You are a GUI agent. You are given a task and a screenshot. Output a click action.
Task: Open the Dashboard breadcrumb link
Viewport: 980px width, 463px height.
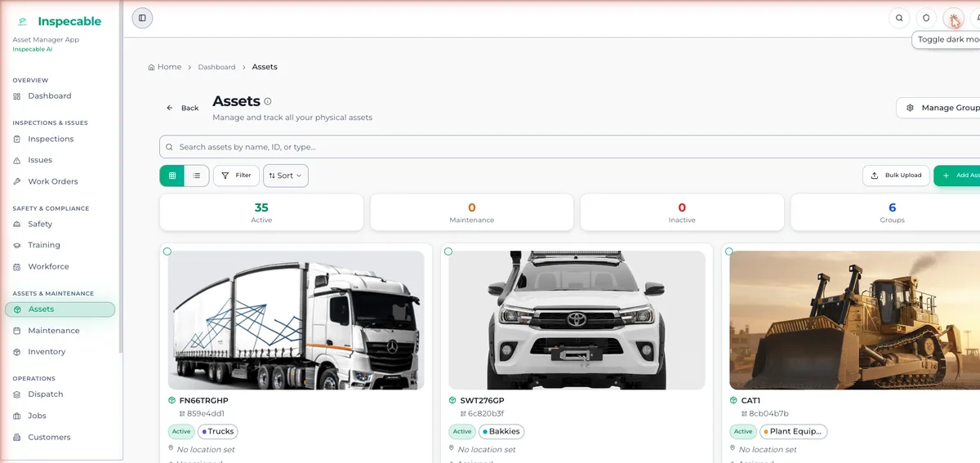pos(216,67)
